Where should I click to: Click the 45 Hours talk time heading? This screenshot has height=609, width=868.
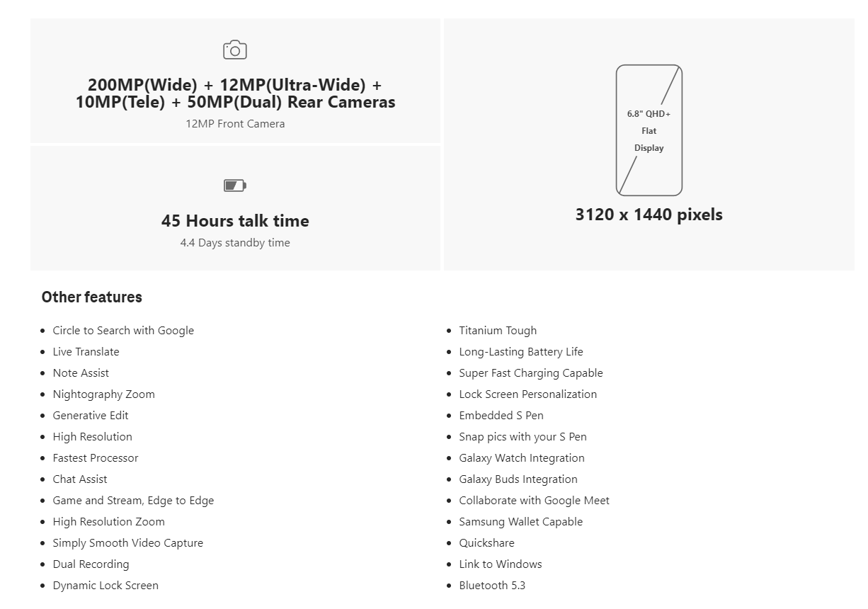pyautogui.click(x=235, y=221)
